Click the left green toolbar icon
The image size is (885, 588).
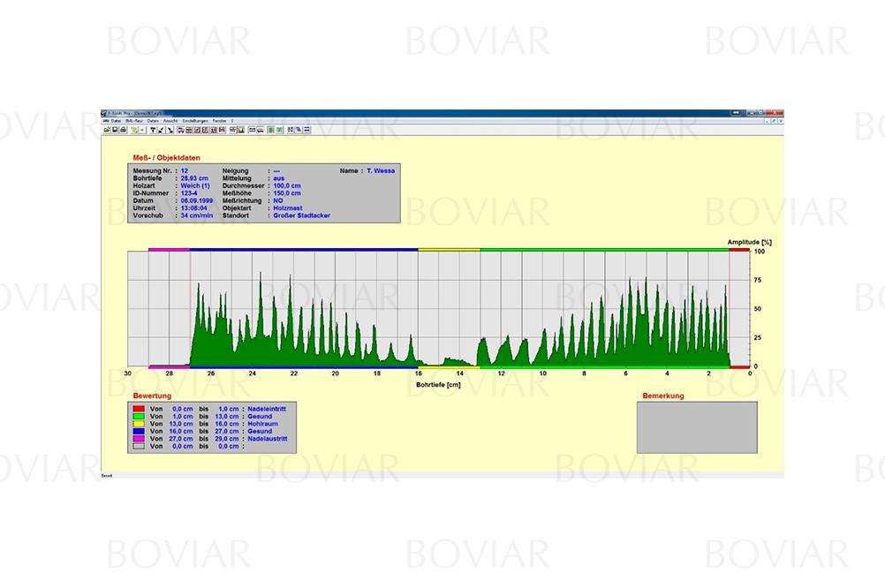(x=271, y=130)
